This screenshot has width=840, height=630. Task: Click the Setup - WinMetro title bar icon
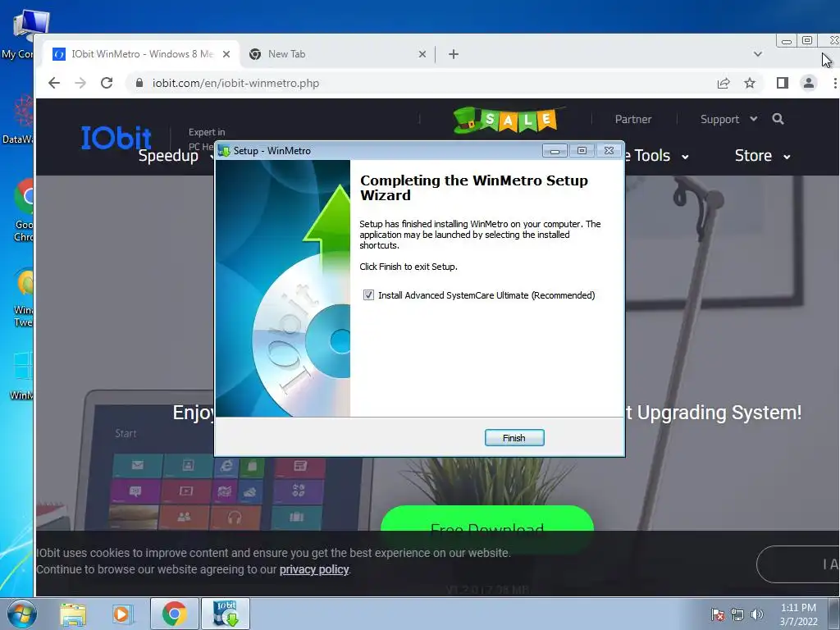click(225, 151)
